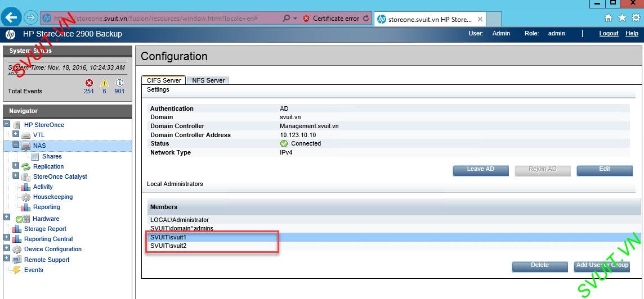This screenshot has height=299, width=644.
Task: Expand the Replication tree node
Action: (16, 165)
